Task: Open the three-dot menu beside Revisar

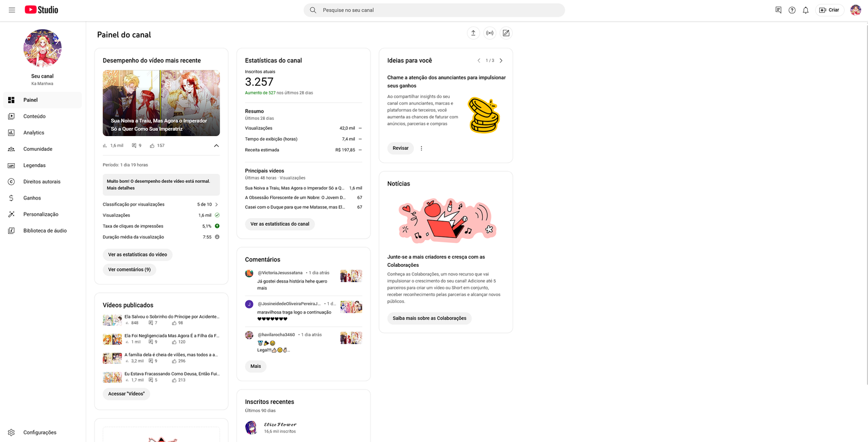Action: [422, 148]
